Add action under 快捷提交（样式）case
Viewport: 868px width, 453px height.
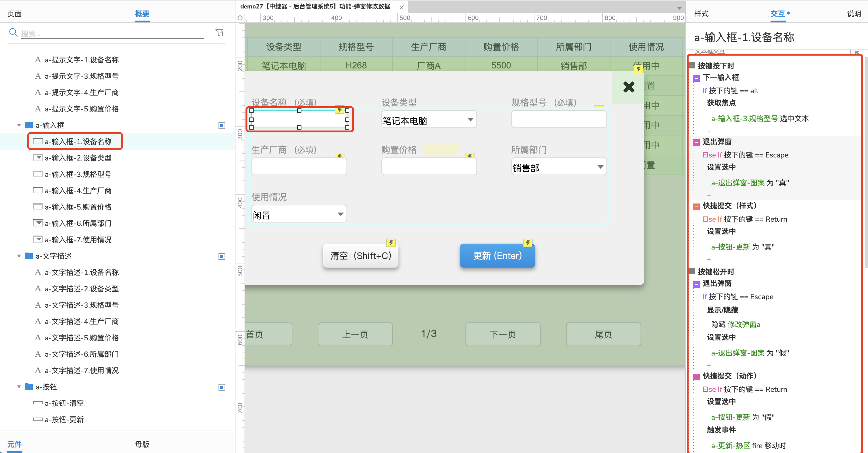(x=709, y=259)
